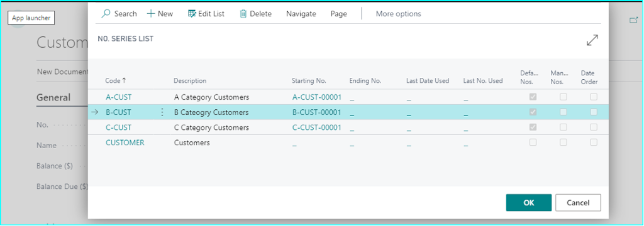
Task: Click the Balance ($) label in Customer card
Action: pyautogui.click(x=55, y=166)
